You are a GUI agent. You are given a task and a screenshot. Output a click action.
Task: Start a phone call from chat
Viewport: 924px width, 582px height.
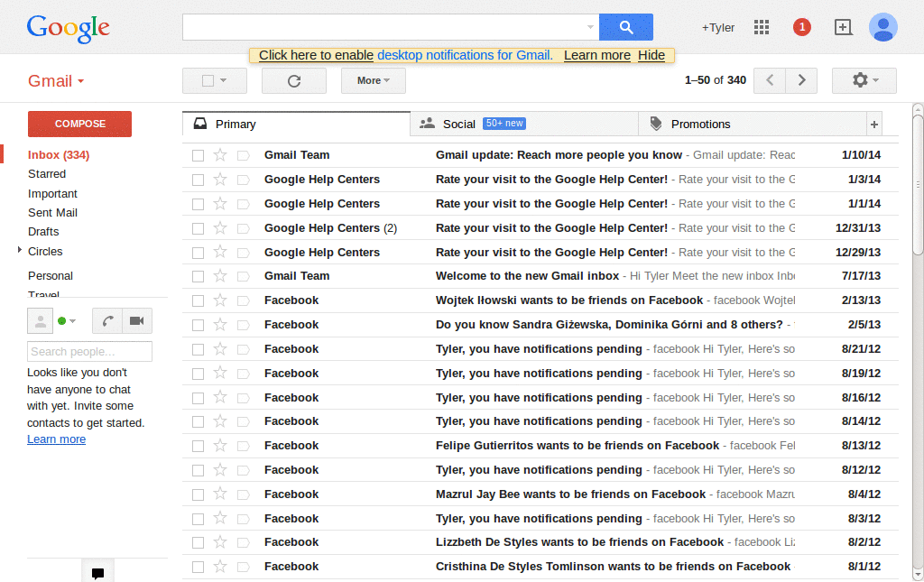click(x=107, y=321)
